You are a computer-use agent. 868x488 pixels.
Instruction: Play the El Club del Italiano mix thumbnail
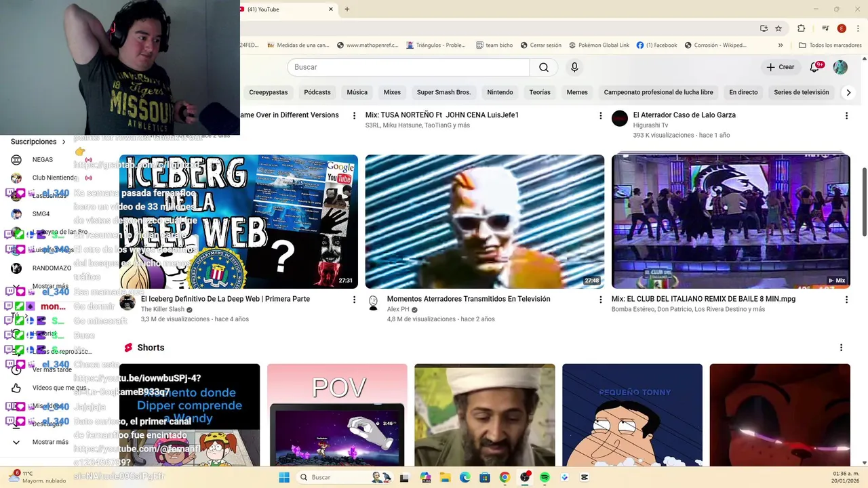tap(731, 222)
